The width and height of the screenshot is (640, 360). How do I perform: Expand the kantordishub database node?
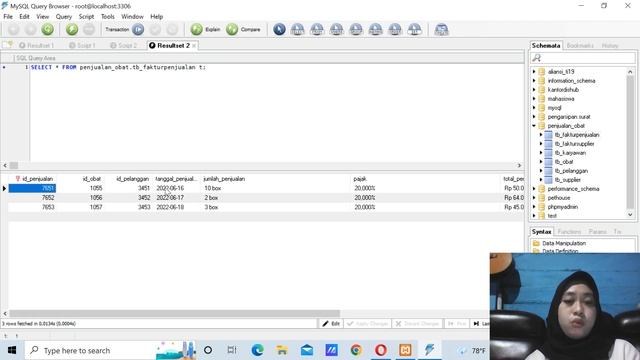[534, 89]
